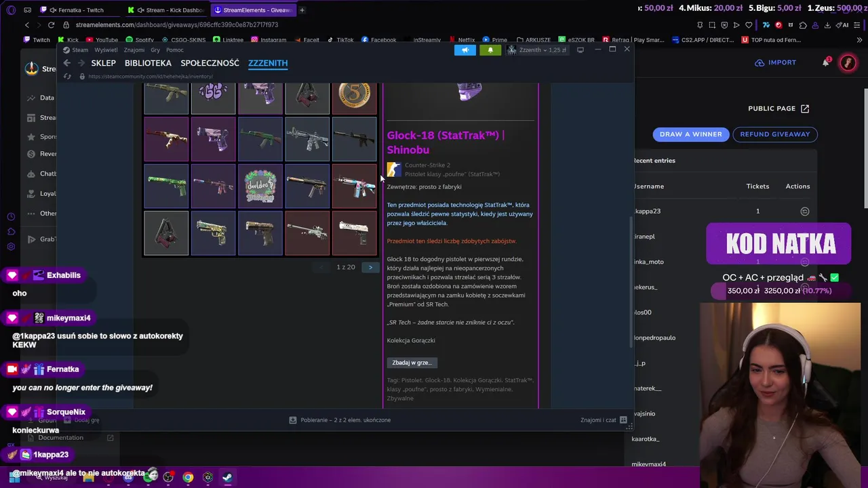
Task: Open the Steam icon in the taskbar
Action: tap(227, 477)
